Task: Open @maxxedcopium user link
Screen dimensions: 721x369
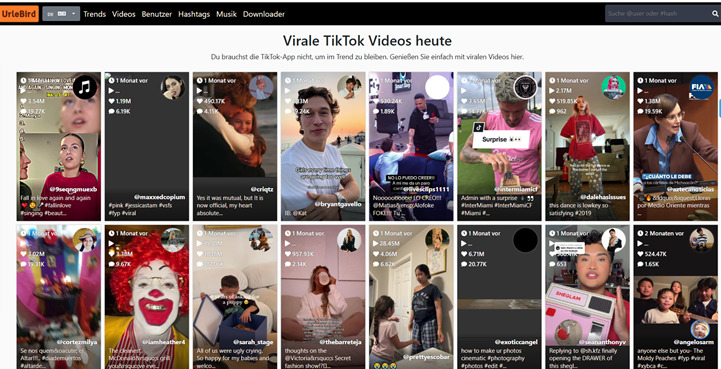Action: (x=160, y=197)
